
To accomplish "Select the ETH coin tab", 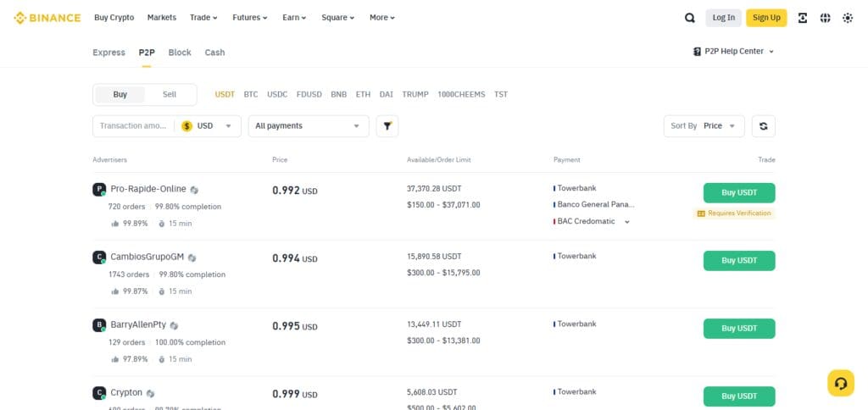I will coord(363,95).
